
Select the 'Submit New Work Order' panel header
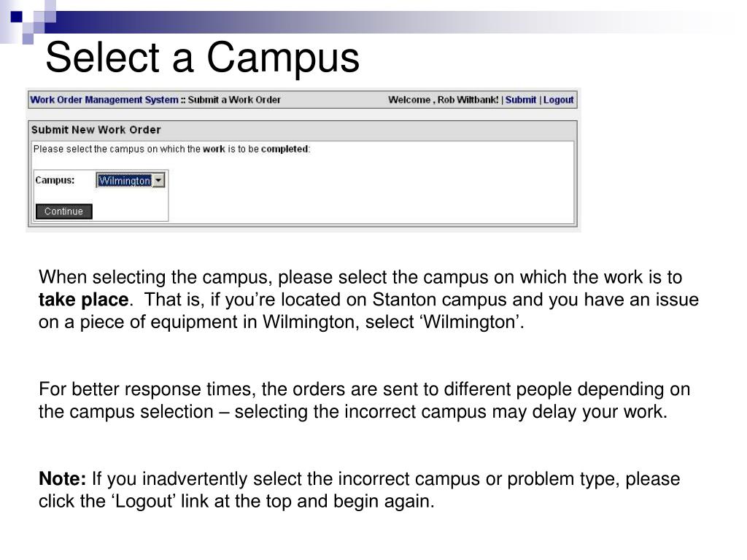point(96,130)
